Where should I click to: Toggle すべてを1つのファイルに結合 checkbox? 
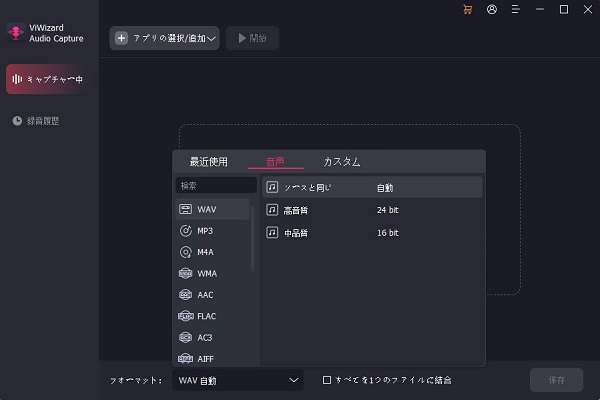pyautogui.click(x=327, y=380)
